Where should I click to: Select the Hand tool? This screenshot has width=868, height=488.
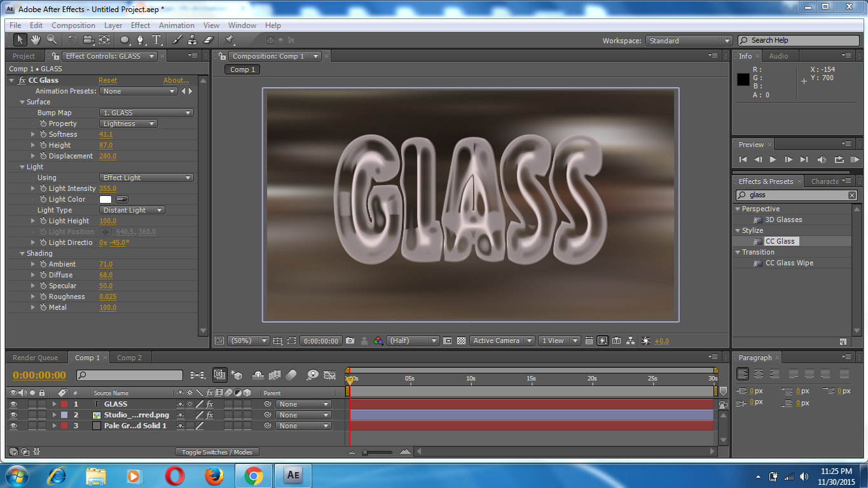[x=36, y=39]
